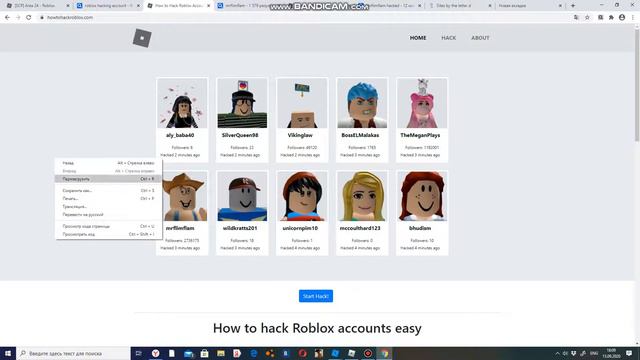Switch to the '[SCP] Area 24 - Roblox' tab
The image size is (640, 360).
coord(36,6)
